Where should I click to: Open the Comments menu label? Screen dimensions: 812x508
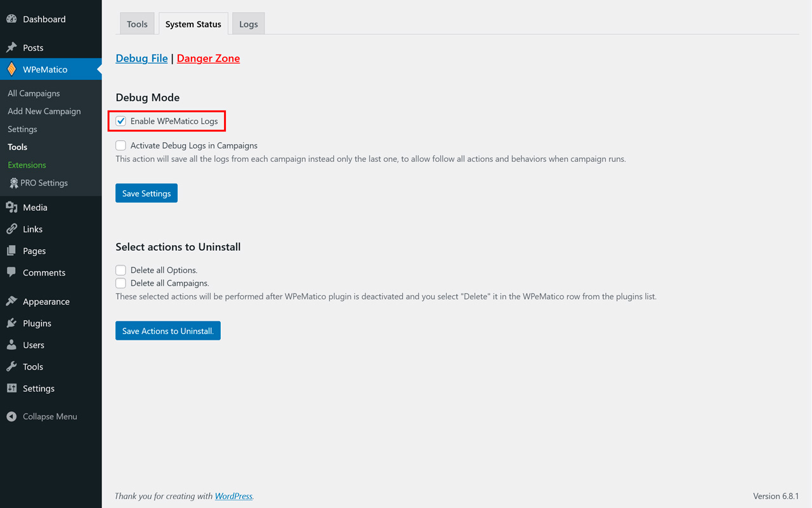pyautogui.click(x=44, y=272)
